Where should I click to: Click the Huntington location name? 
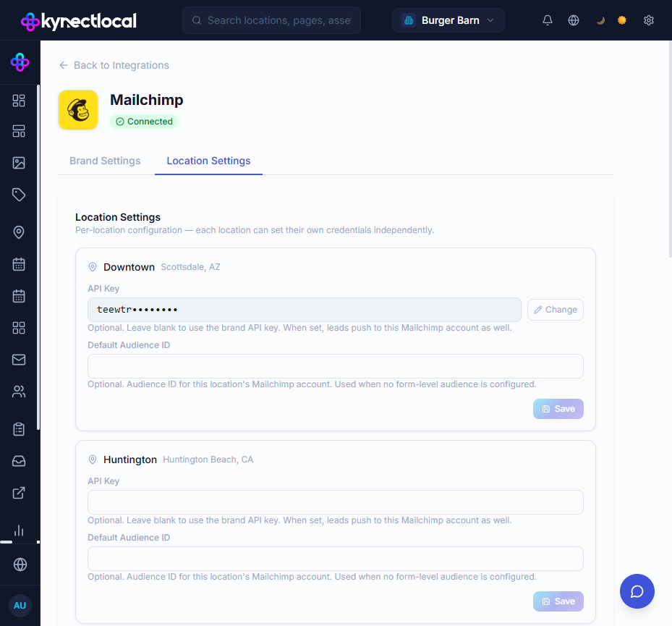click(130, 460)
